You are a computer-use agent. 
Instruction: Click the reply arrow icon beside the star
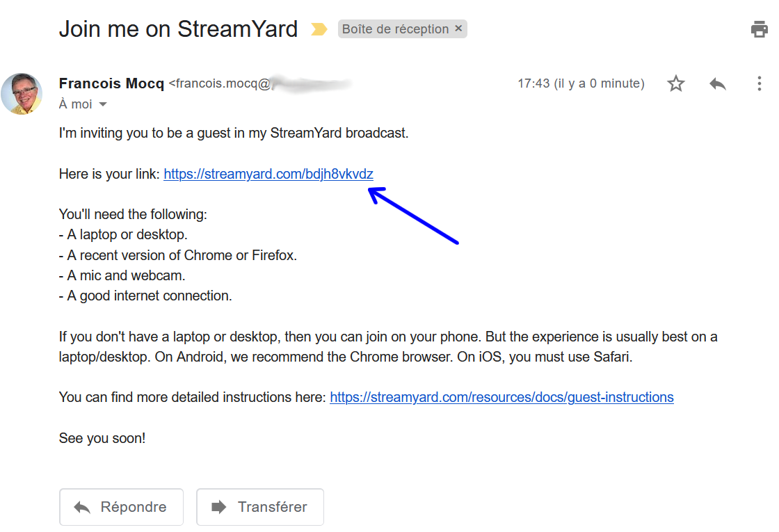717,83
